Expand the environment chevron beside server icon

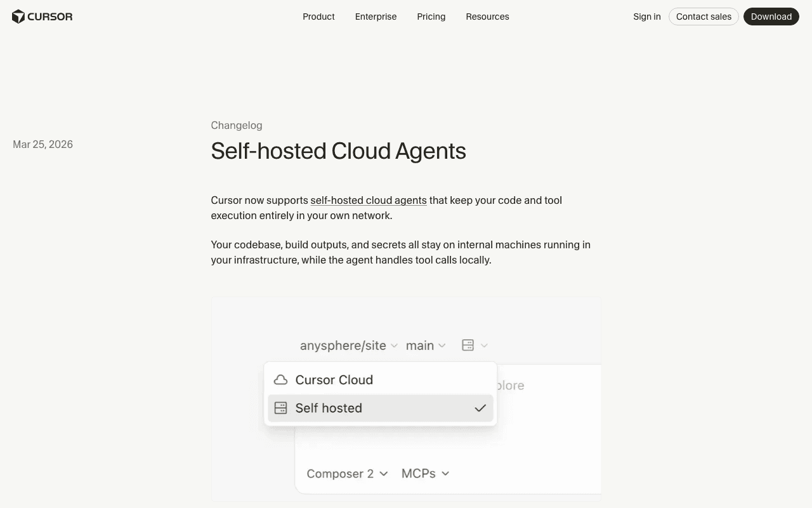(x=484, y=345)
